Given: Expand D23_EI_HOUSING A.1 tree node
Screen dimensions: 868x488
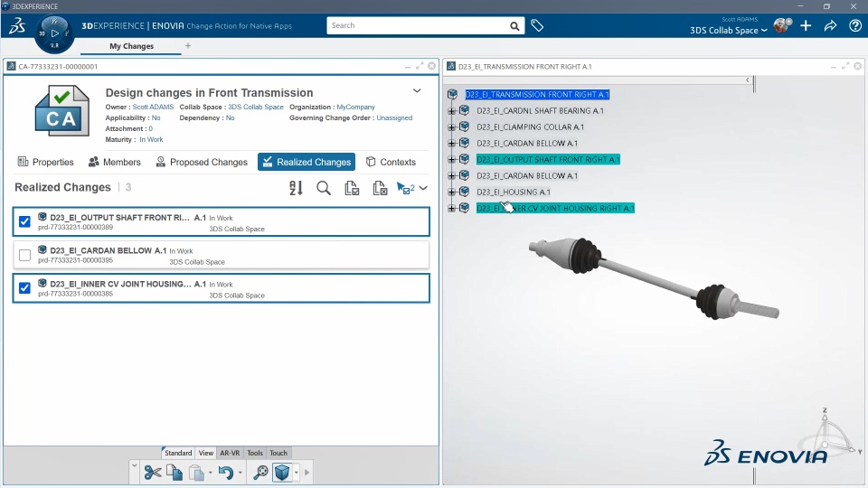Looking at the screenshot, I should coord(452,192).
